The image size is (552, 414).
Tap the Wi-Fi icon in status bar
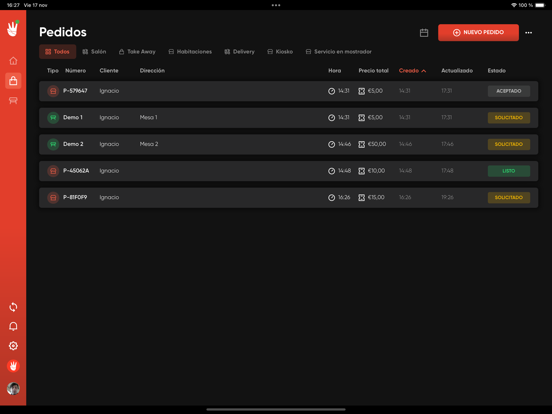click(514, 5)
